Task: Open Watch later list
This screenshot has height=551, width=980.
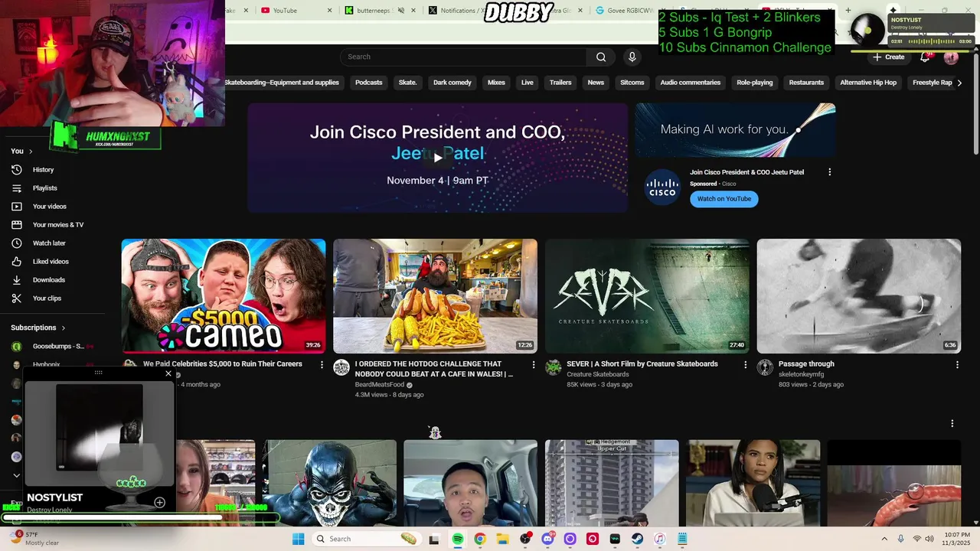Action: pyautogui.click(x=49, y=243)
